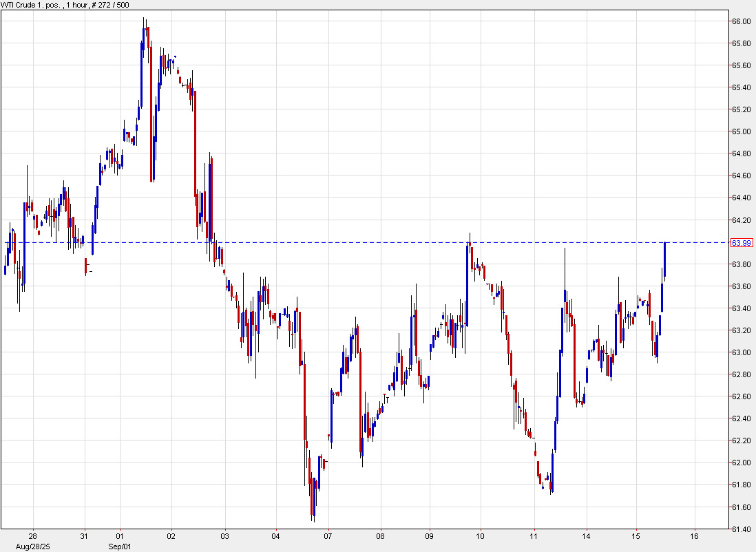Image resolution: width=756 pixels, height=552 pixels.
Task: Click the 62.00 price axis label
Action: coord(741,463)
